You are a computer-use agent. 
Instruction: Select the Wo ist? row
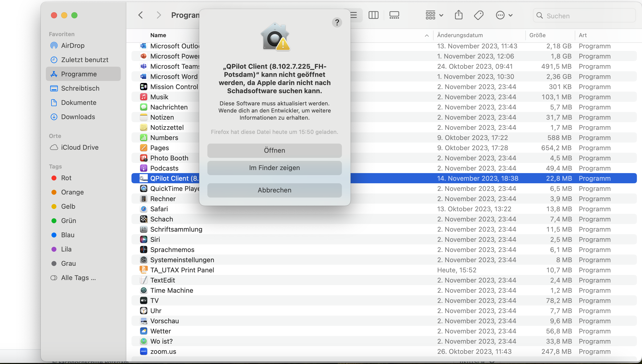point(384,341)
